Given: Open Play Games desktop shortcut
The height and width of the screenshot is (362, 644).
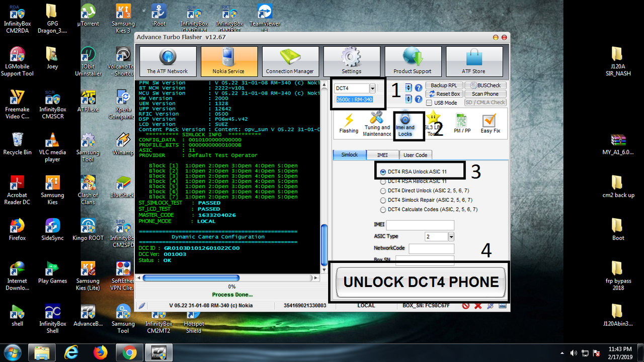Looking at the screenshot, I should pos(52,272).
